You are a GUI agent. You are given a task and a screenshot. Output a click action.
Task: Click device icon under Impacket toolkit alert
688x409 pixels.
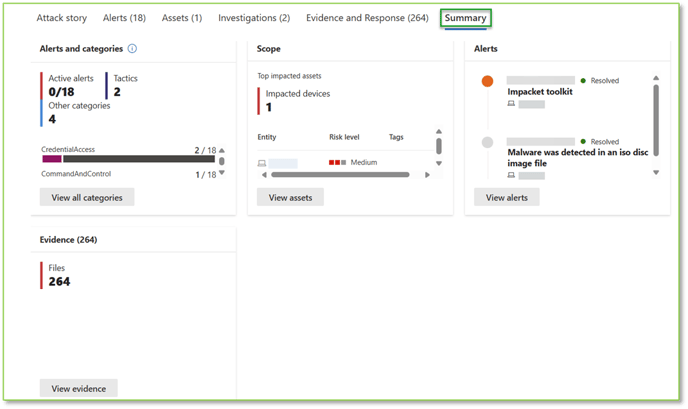[511, 104]
